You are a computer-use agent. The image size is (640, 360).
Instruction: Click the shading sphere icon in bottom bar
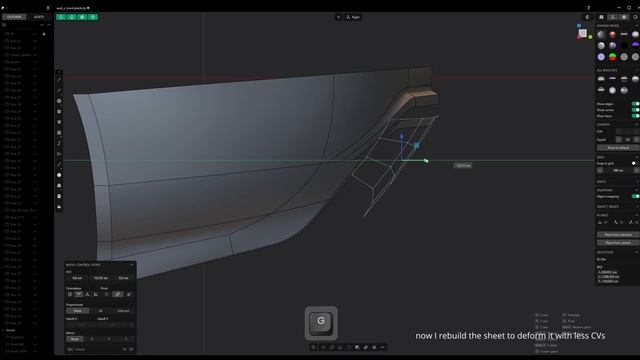click(x=357, y=347)
